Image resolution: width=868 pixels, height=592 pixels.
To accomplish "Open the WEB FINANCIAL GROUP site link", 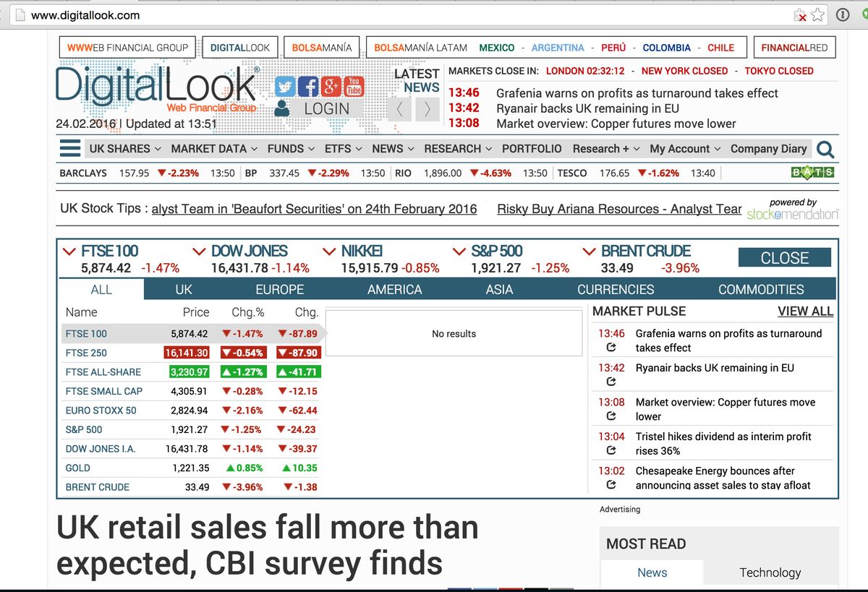I will 127,48.
